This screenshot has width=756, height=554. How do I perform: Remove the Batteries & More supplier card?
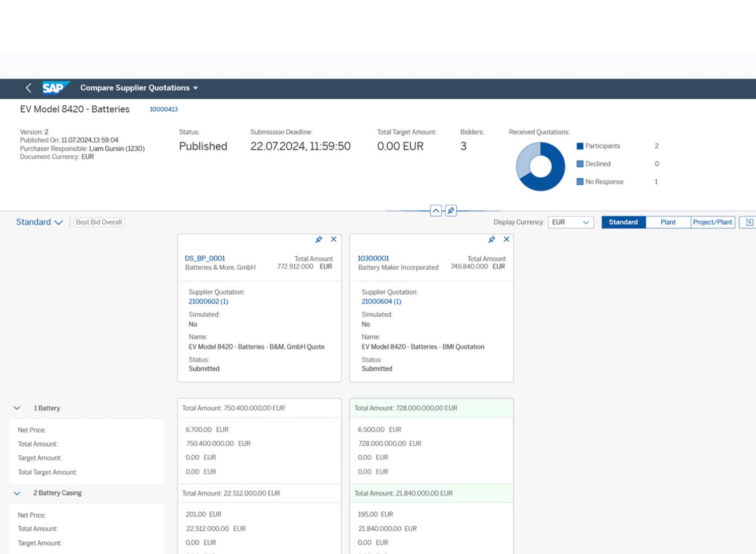[x=334, y=240]
